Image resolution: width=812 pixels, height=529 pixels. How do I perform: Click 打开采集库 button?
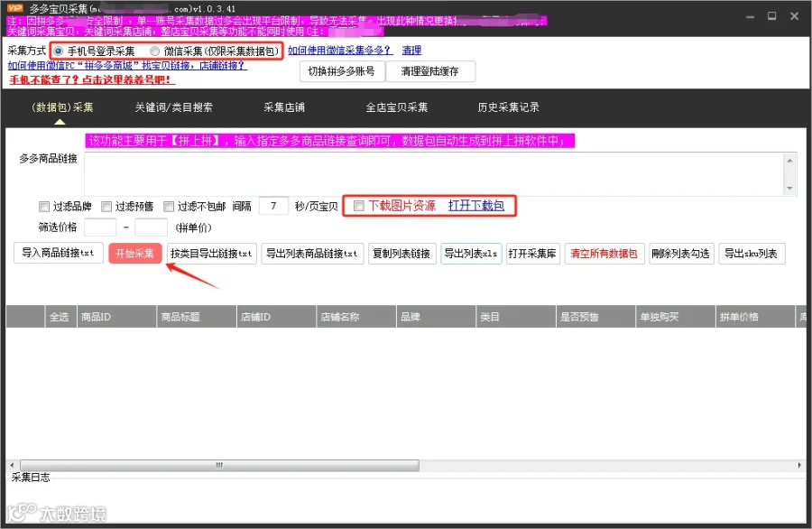pos(533,254)
